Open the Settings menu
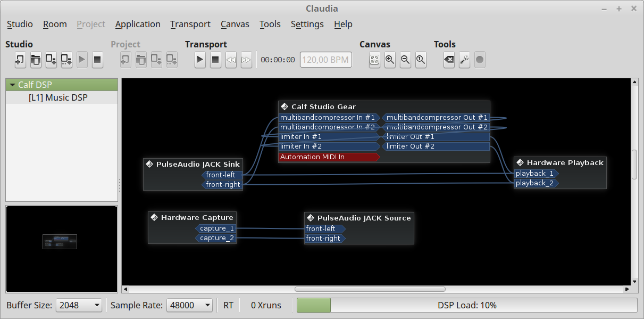This screenshot has height=319, width=644. click(x=307, y=24)
